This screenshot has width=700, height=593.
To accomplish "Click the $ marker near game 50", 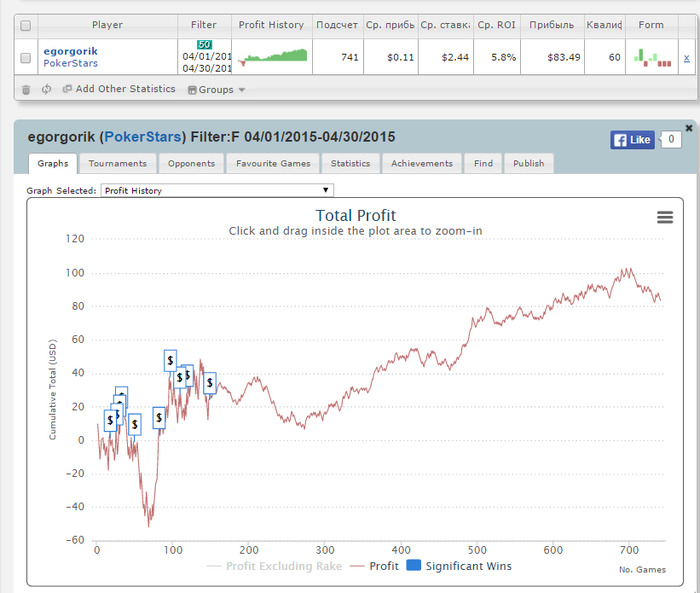I will pos(134,424).
